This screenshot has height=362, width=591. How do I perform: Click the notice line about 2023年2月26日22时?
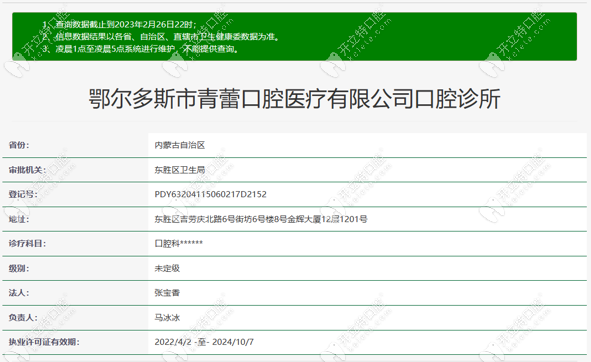119,25
